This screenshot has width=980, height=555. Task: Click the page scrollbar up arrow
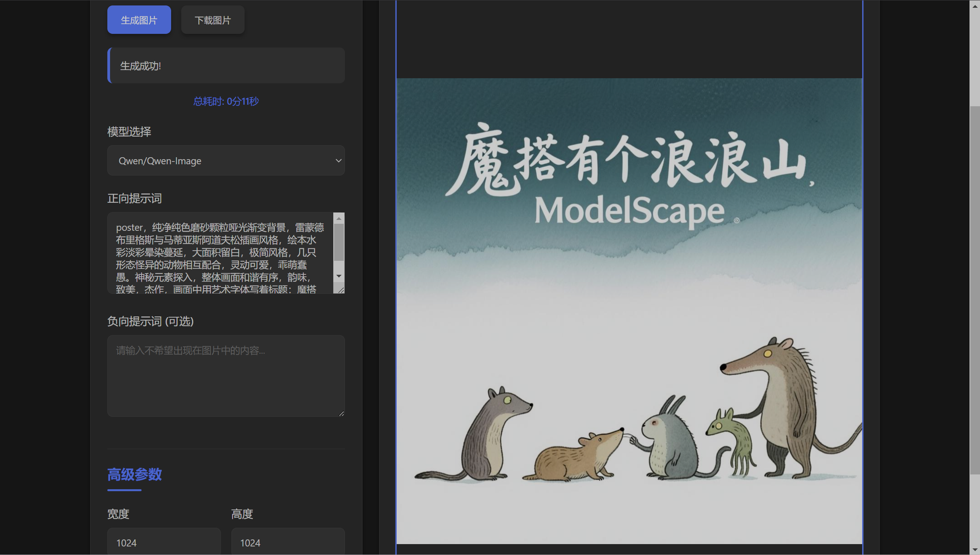pyautogui.click(x=975, y=5)
